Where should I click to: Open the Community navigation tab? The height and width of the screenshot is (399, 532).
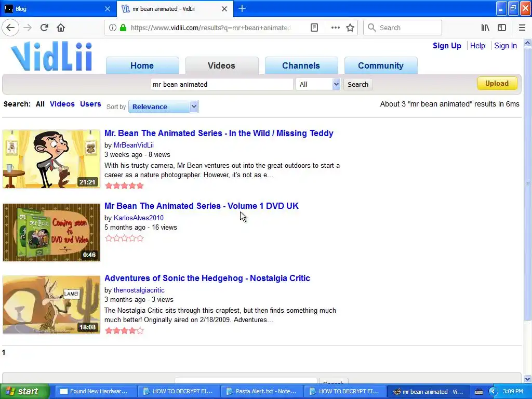coord(381,65)
